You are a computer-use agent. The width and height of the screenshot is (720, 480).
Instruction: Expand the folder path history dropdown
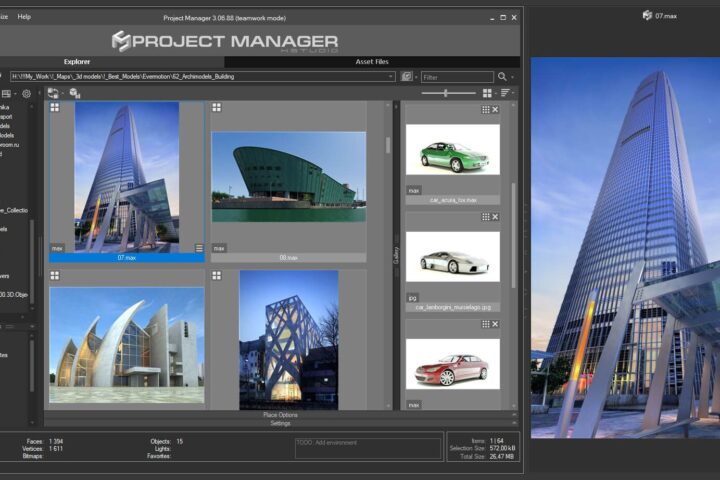(390, 77)
